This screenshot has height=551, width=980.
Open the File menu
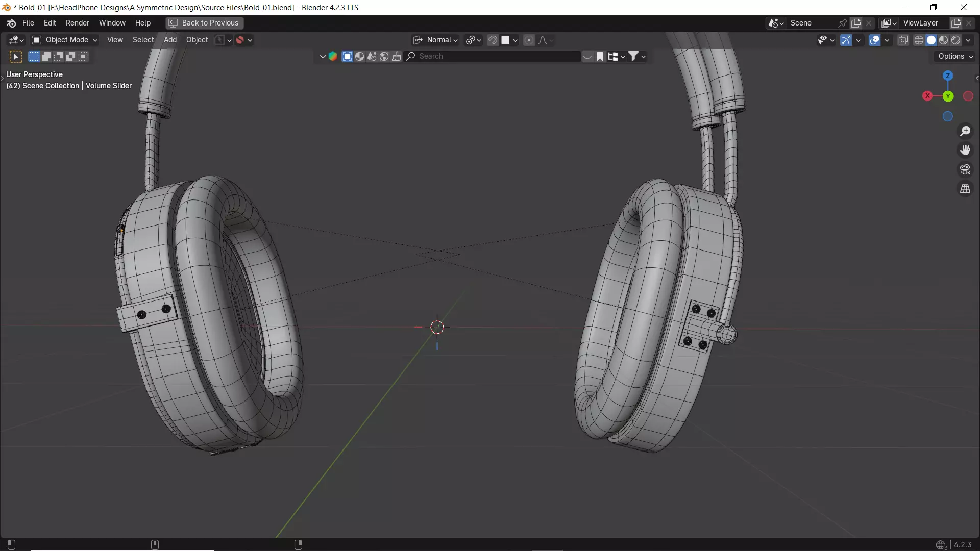pos(28,23)
